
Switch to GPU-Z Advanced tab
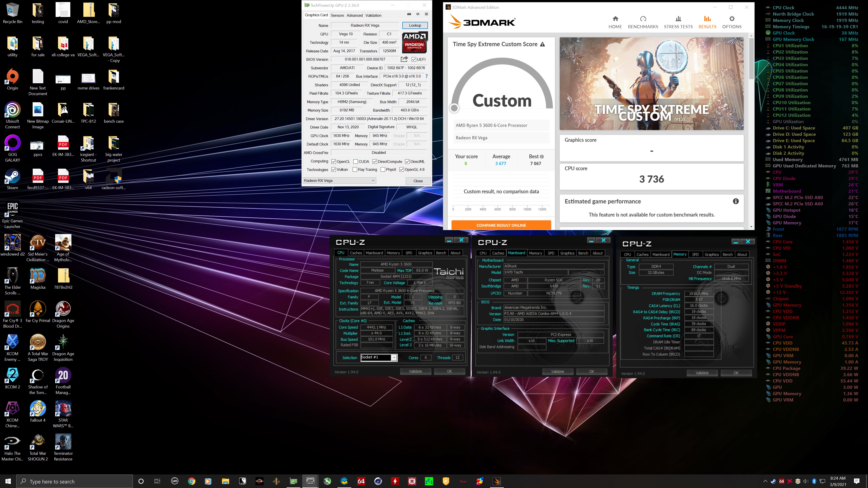click(x=354, y=15)
